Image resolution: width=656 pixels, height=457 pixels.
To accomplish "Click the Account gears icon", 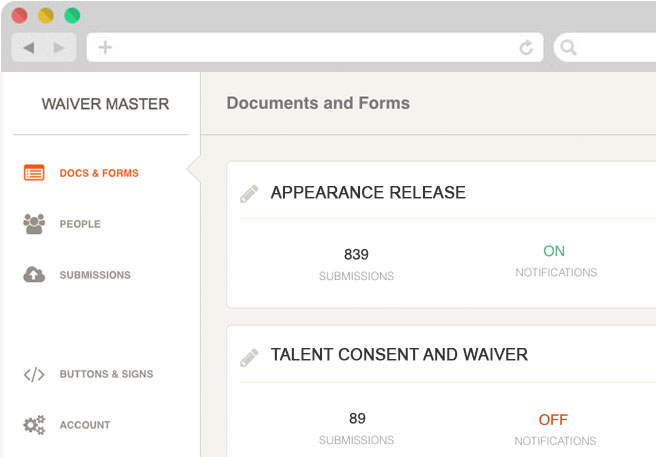I will click(34, 425).
